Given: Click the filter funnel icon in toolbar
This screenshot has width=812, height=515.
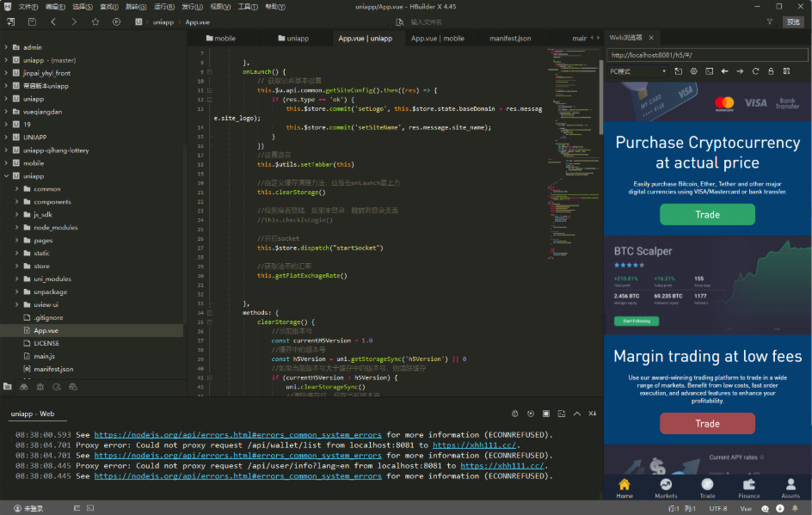Looking at the screenshot, I should point(770,21).
